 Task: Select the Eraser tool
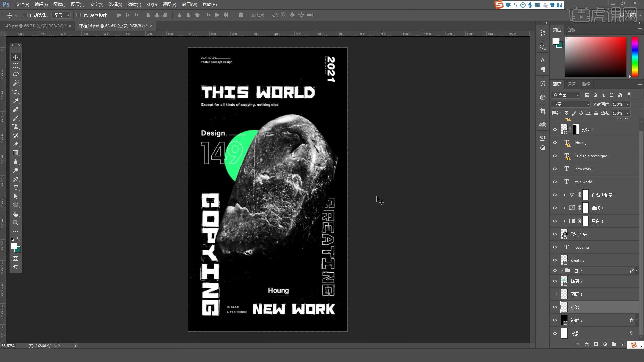[16, 144]
